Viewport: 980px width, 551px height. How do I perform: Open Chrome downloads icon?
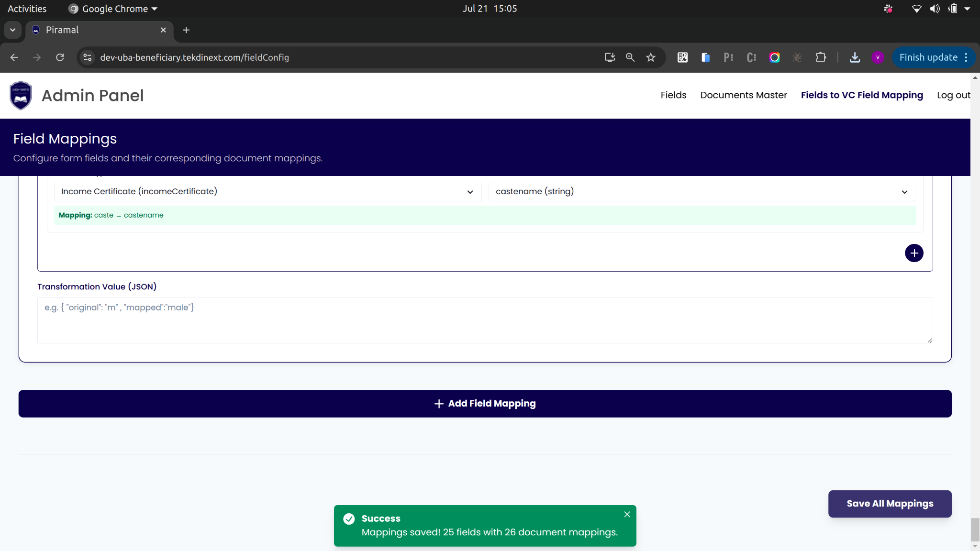[855, 57]
